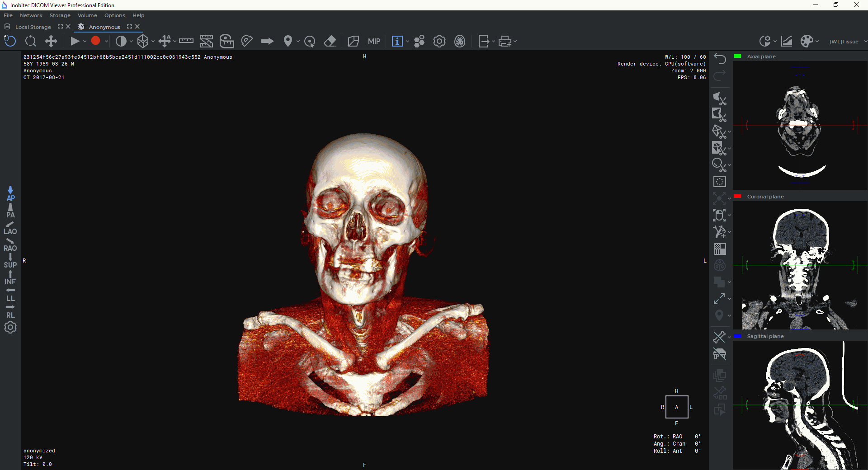The image size is (868, 470).
Task: Select the pan (move) tool
Action: pos(51,41)
